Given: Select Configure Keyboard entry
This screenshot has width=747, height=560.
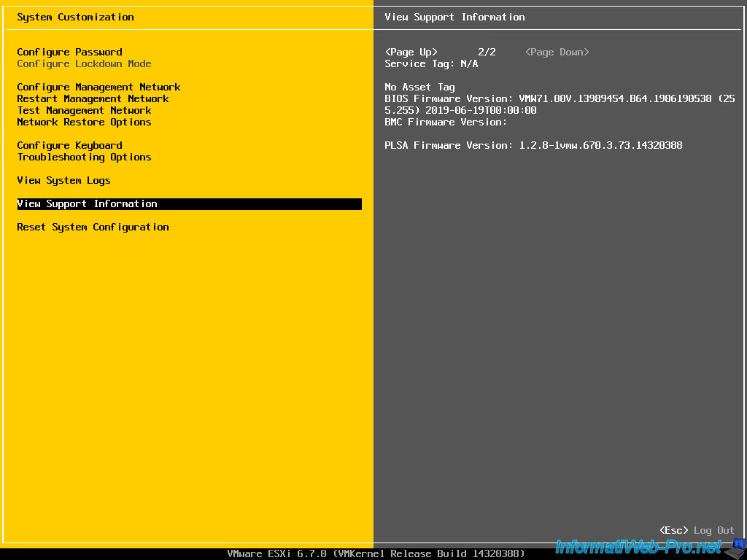Looking at the screenshot, I should click(69, 145).
